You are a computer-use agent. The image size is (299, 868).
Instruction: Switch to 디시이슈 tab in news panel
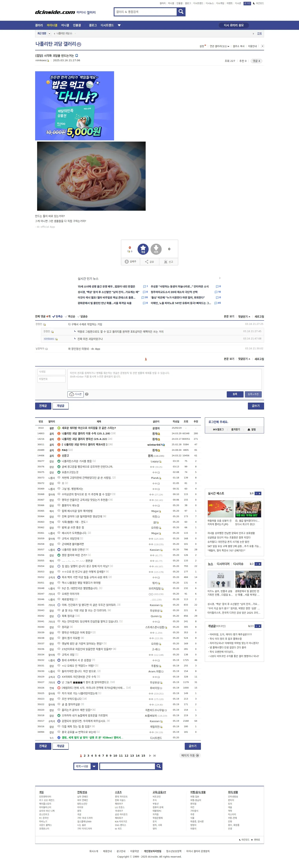click(x=238, y=564)
